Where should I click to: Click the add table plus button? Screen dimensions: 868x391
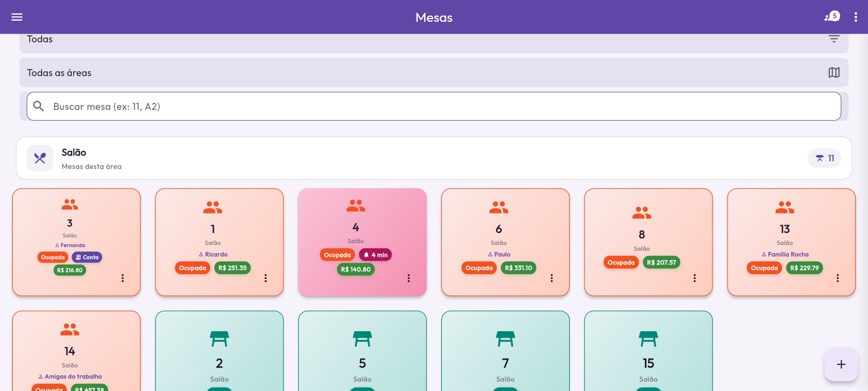(x=841, y=364)
